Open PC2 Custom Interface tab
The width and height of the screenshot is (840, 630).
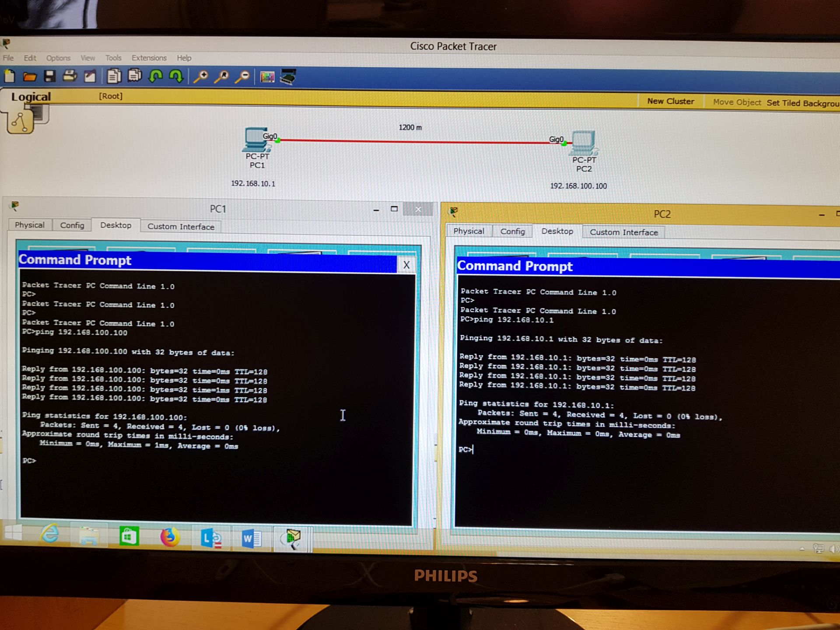pos(623,232)
